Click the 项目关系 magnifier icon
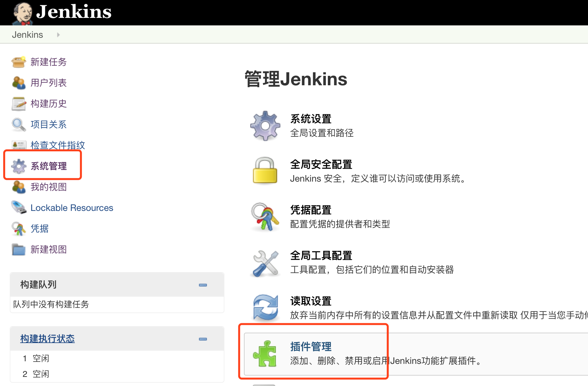 point(19,124)
